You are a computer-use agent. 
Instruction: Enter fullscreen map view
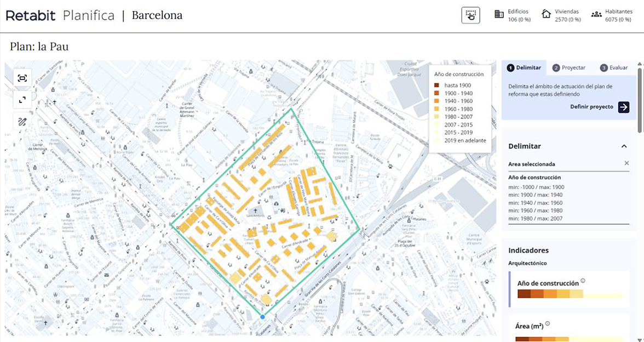pyautogui.click(x=22, y=100)
